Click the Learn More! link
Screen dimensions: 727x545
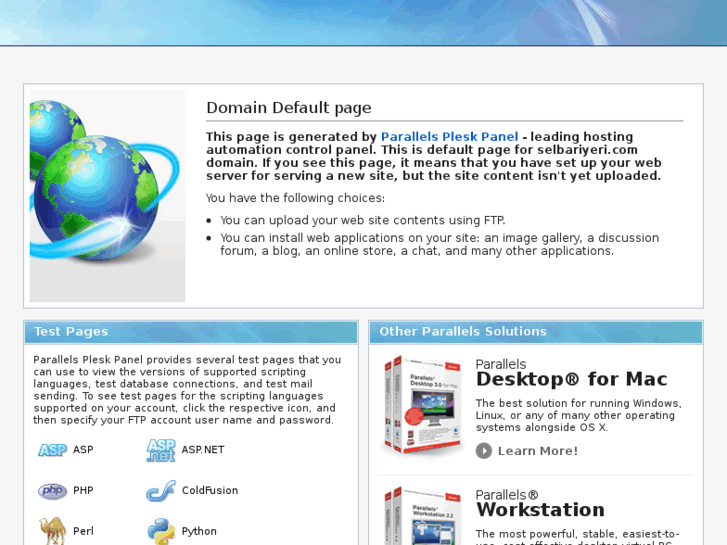[x=538, y=451]
